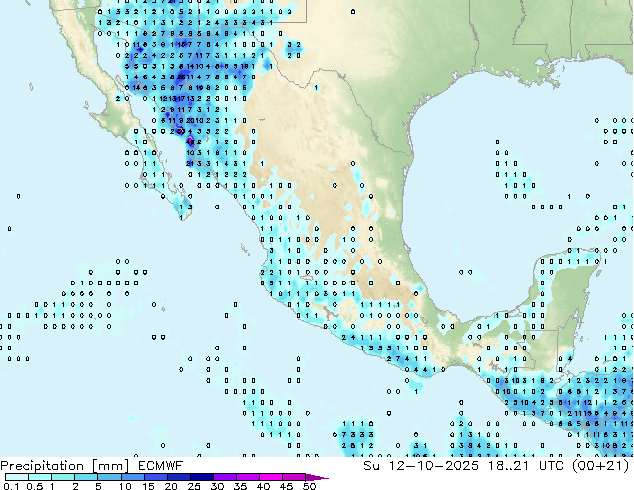Click the '5' legend scale label
Image resolution: width=634 pixels, height=490 pixels.
(98, 486)
